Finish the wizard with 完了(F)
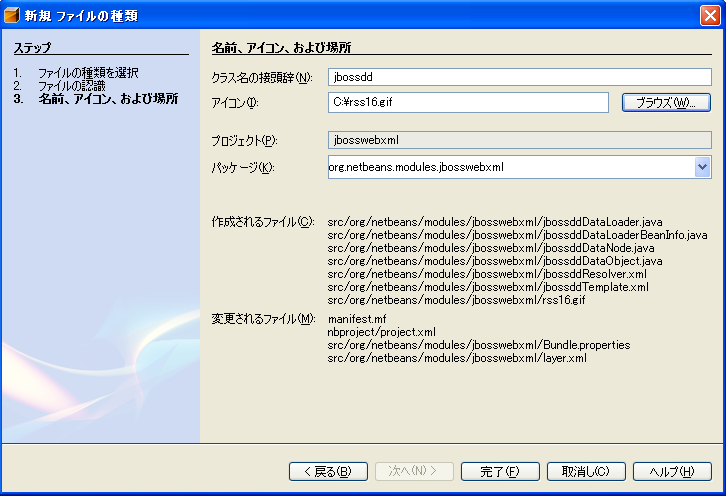726x496 pixels. (x=500, y=471)
